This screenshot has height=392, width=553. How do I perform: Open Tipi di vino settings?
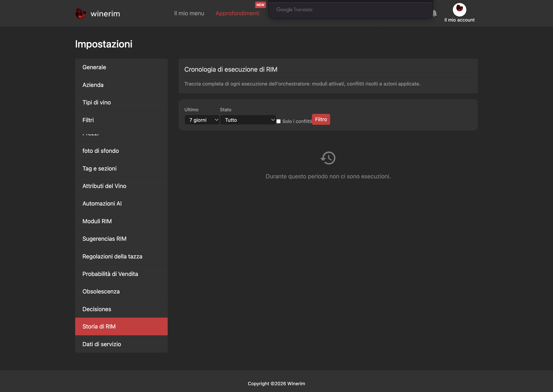[121, 102]
